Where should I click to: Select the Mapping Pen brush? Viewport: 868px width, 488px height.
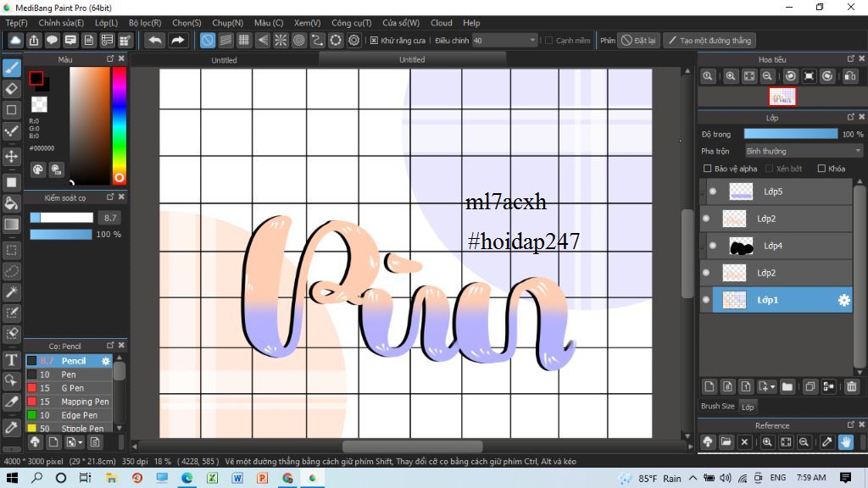coord(70,402)
